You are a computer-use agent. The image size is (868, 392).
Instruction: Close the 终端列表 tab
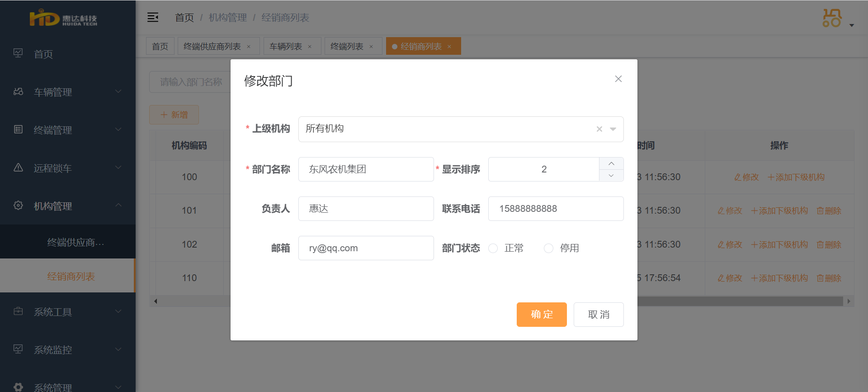[371, 47]
